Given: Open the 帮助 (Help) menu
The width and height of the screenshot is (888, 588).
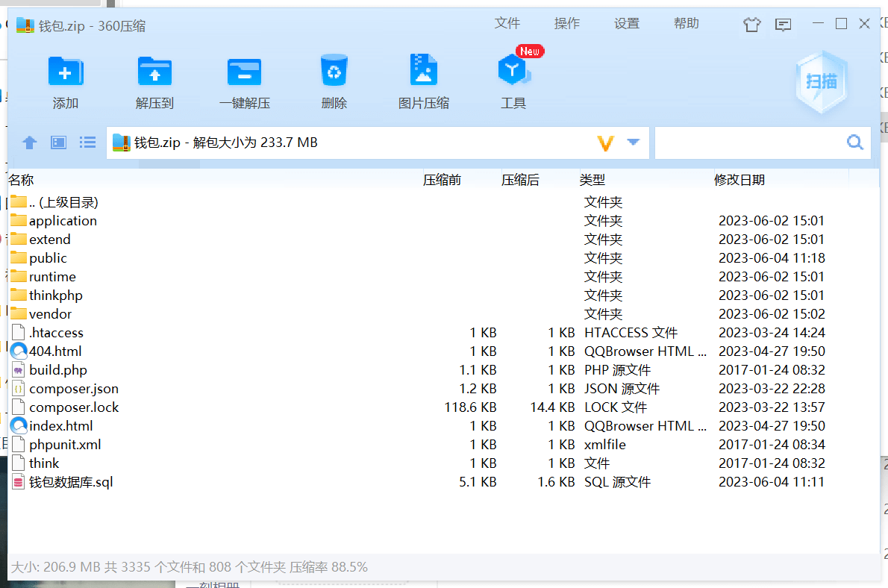Looking at the screenshot, I should [x=686, y=24].
